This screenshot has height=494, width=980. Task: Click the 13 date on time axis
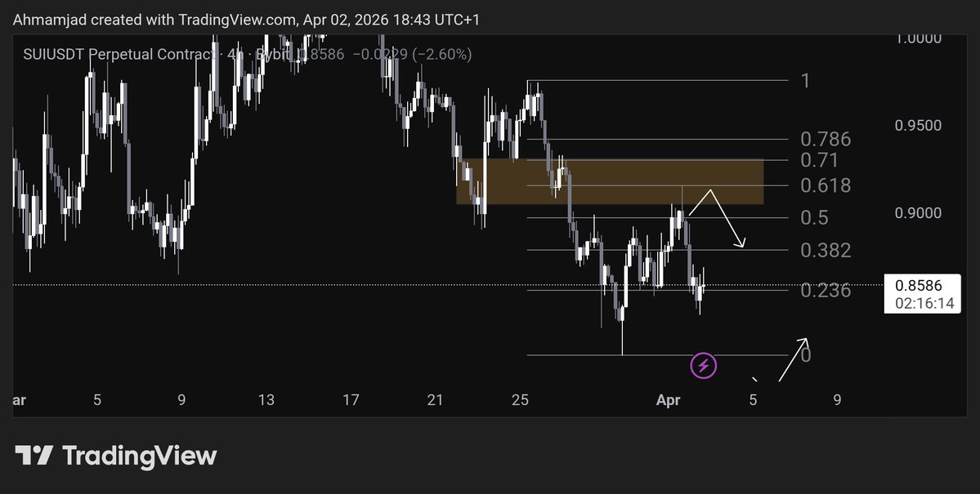tap(266, 400)
